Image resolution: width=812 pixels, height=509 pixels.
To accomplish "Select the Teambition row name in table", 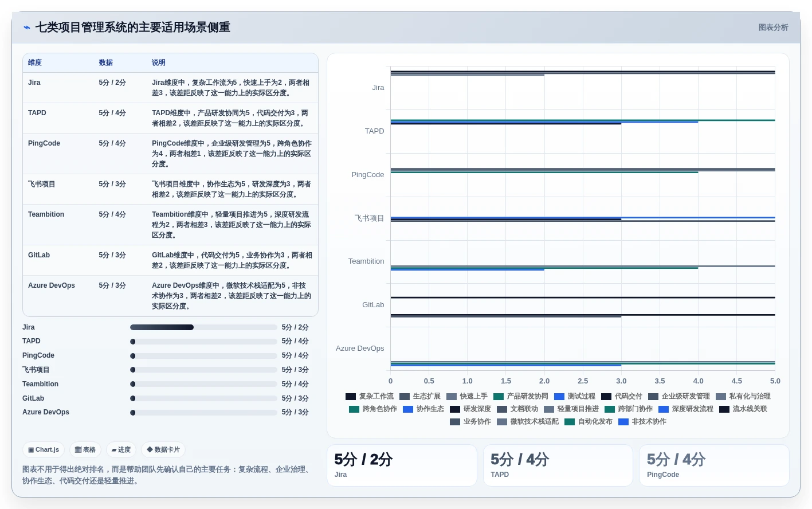I will (46, 214).
